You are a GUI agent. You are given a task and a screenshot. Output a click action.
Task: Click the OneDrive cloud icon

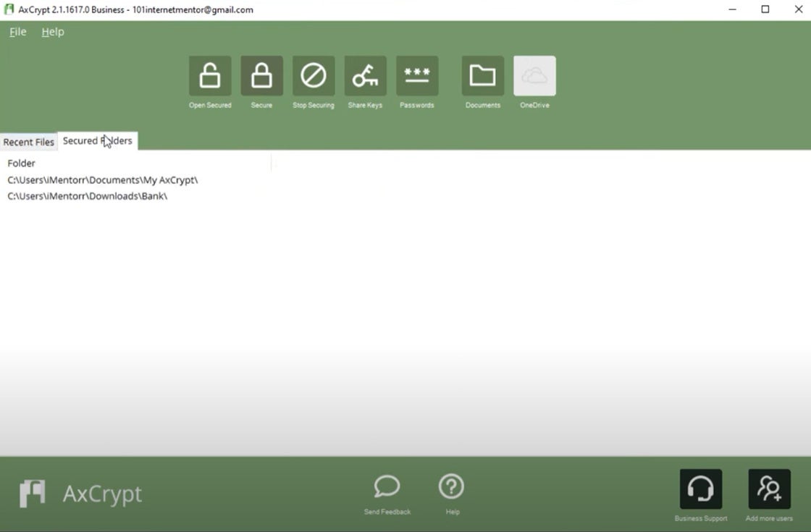(534, 76)
